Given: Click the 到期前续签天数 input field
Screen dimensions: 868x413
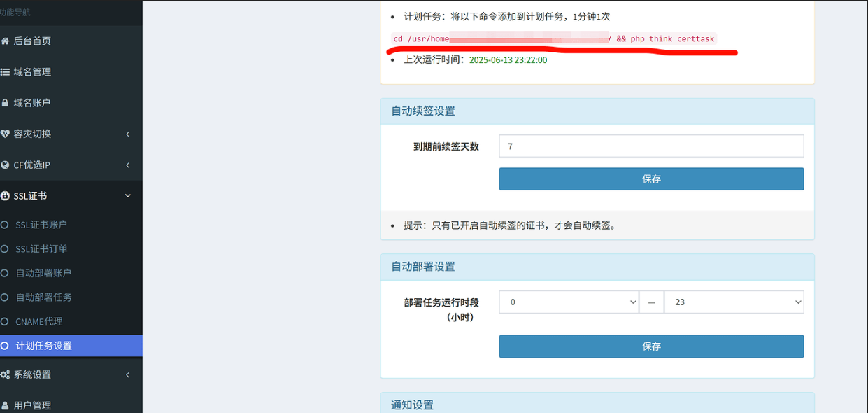Looking at the screenshot, I should 650,146.
